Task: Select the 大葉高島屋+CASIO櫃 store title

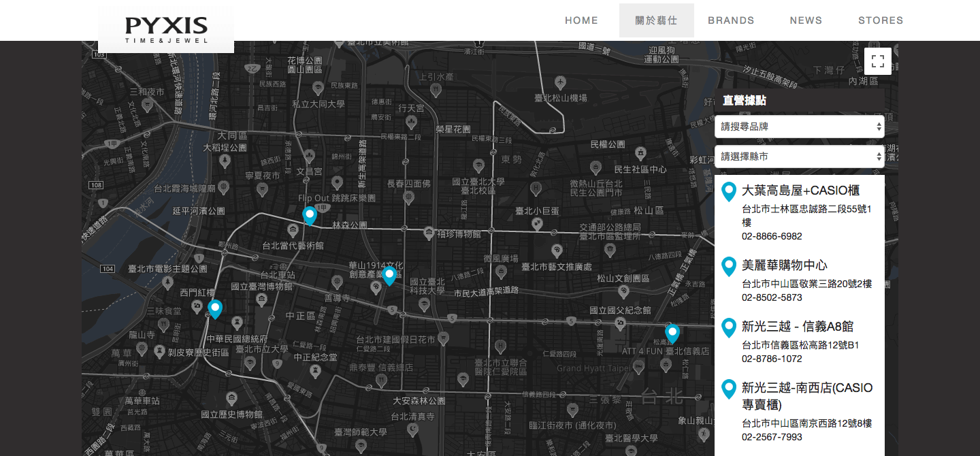Action: 800,191
